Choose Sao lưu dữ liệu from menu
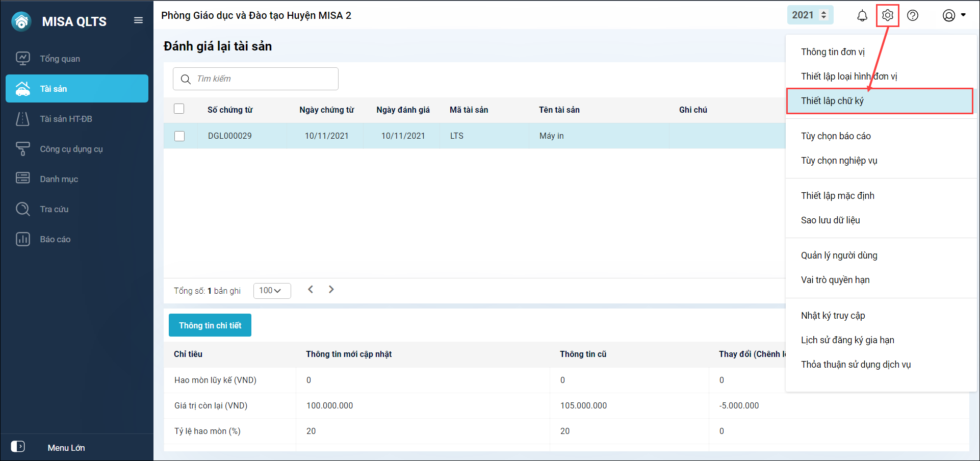Image resolution: width=980 pixels, height=461 pixels. [x=830, y=220]
